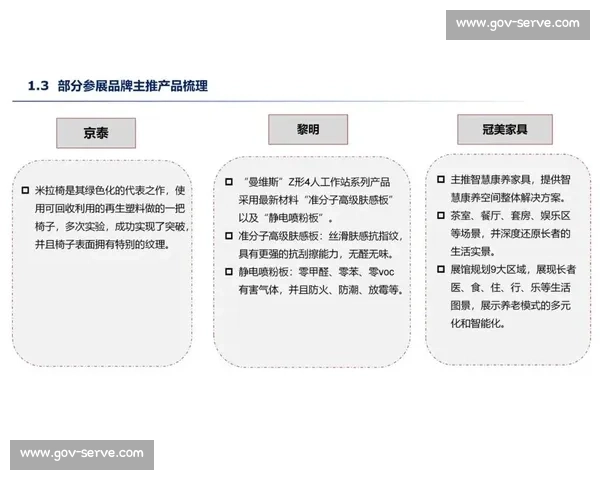Select the 京泰 brand label box

point(96,133)
